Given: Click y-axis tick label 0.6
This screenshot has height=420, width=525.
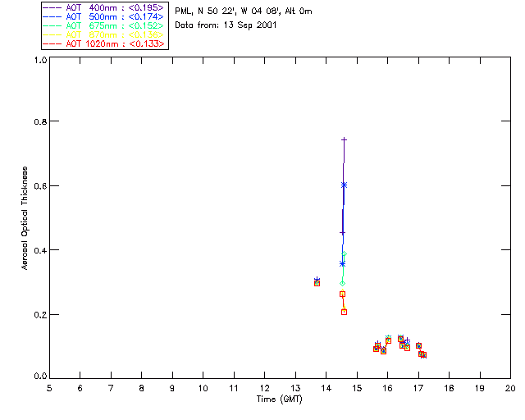Looking at the screenshot, I should 40,186.
